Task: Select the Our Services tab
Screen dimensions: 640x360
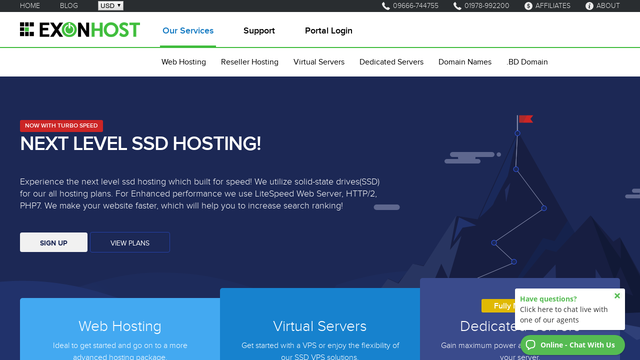Action: click(188, 31)
